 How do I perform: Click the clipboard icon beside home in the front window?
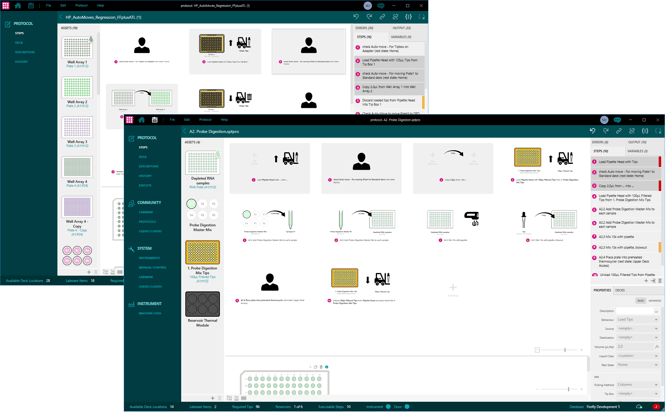[x=155, y=120]
